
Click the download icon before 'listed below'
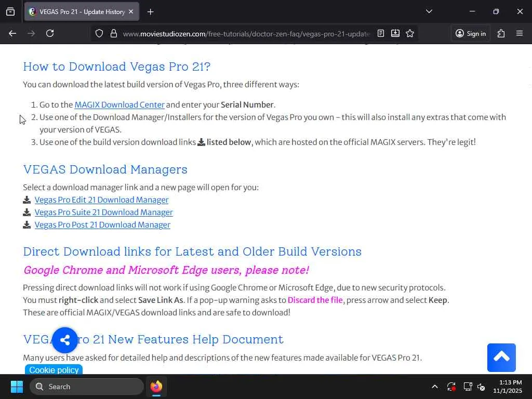[x=201, y=142]
